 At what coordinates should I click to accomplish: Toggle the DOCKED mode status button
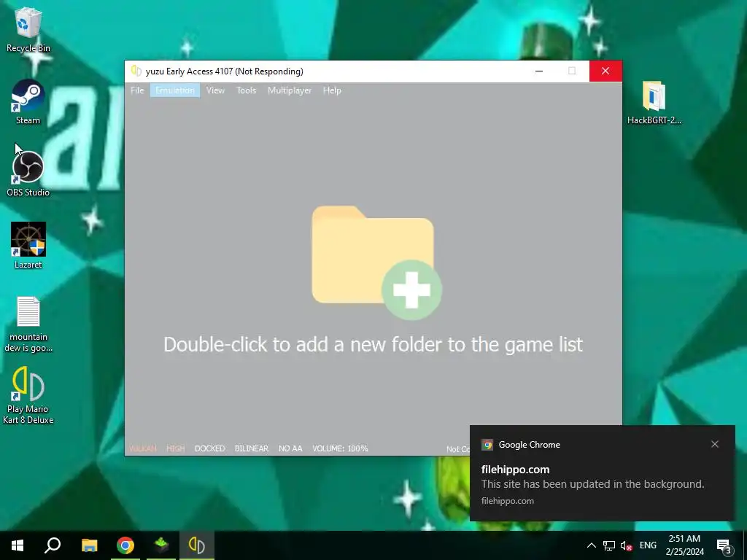tap(209, 448)
